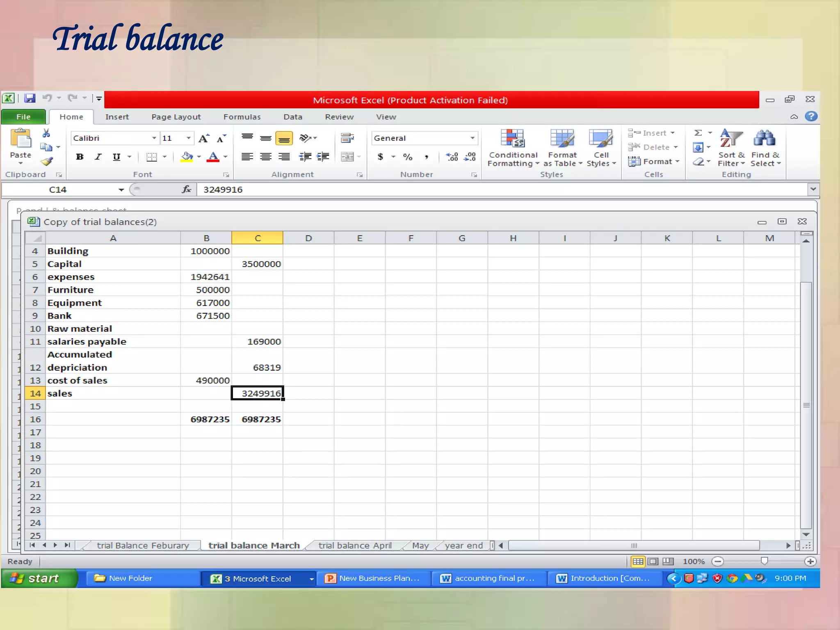Apply Percent Style format
840x630 pixels.
tap(408, 157)
